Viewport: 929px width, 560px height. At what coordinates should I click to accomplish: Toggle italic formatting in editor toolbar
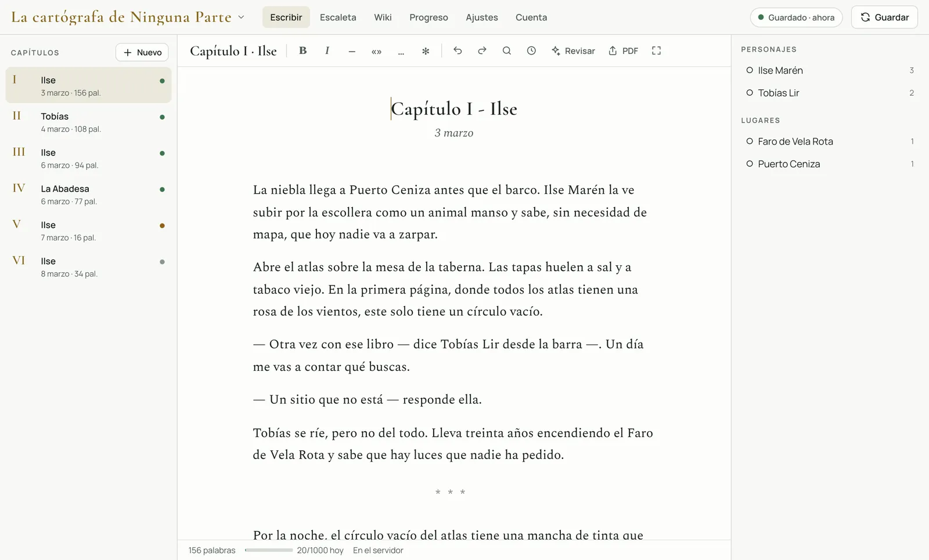pos(327,51)
